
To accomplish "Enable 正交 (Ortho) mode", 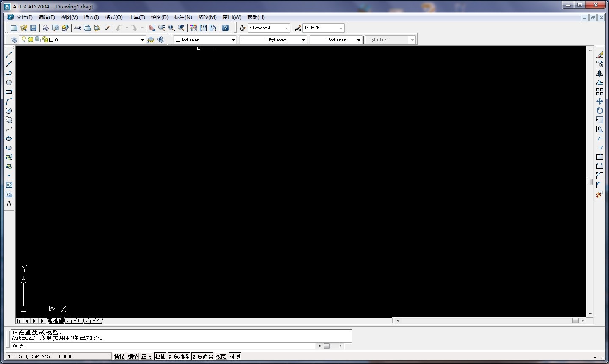I will pos(146,356).
